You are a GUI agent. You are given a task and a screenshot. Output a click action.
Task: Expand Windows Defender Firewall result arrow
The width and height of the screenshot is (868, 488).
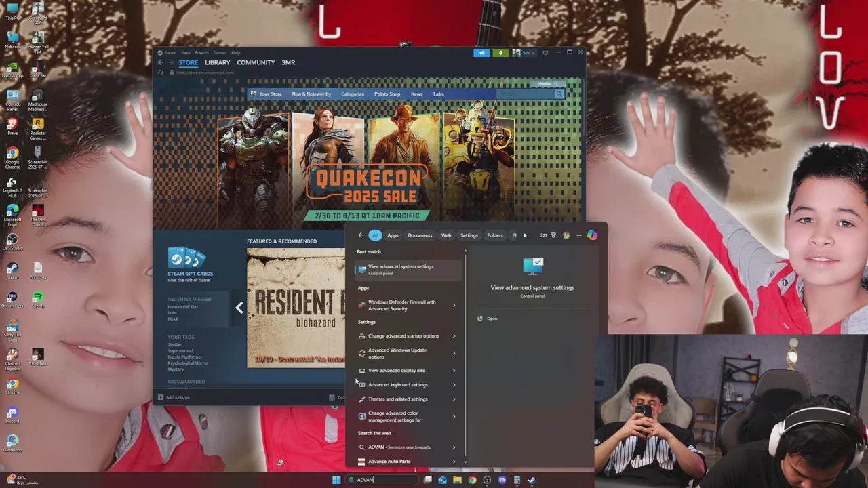coord(454,305)
